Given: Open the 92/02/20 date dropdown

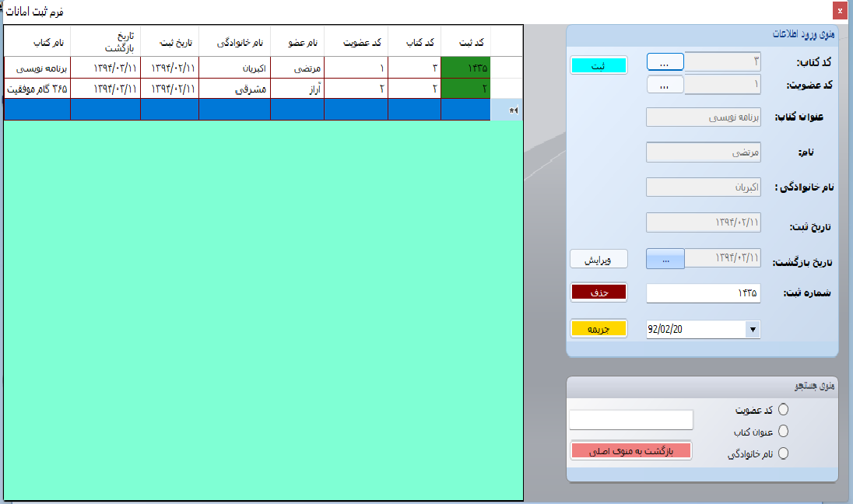Looking at the screenshot, I should [x=752, y=329].
